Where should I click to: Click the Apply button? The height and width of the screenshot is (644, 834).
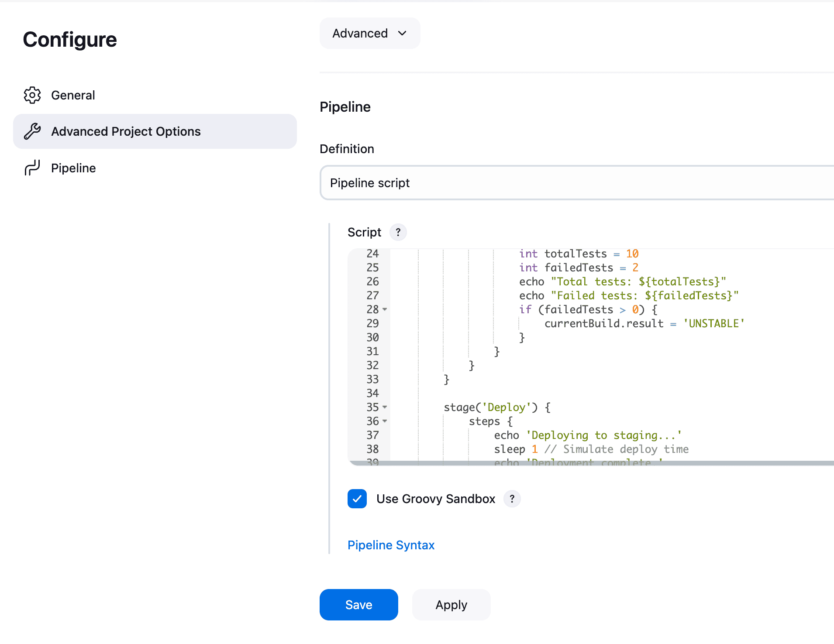(x=451, y=604)
